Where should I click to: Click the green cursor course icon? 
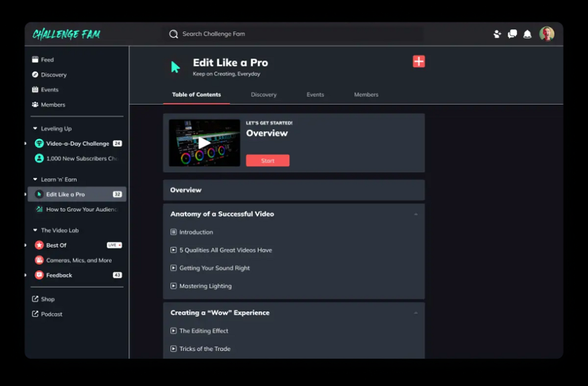click(x=175, y=67)
